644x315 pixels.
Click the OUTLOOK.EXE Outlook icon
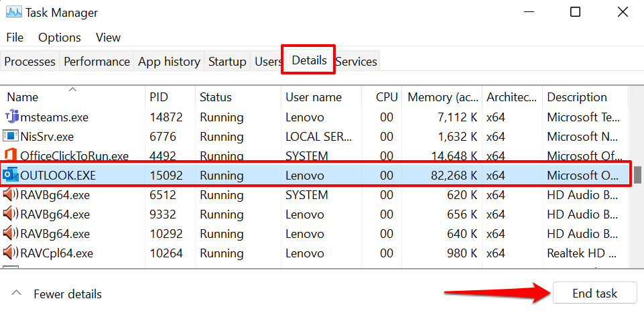click(11, 176)
